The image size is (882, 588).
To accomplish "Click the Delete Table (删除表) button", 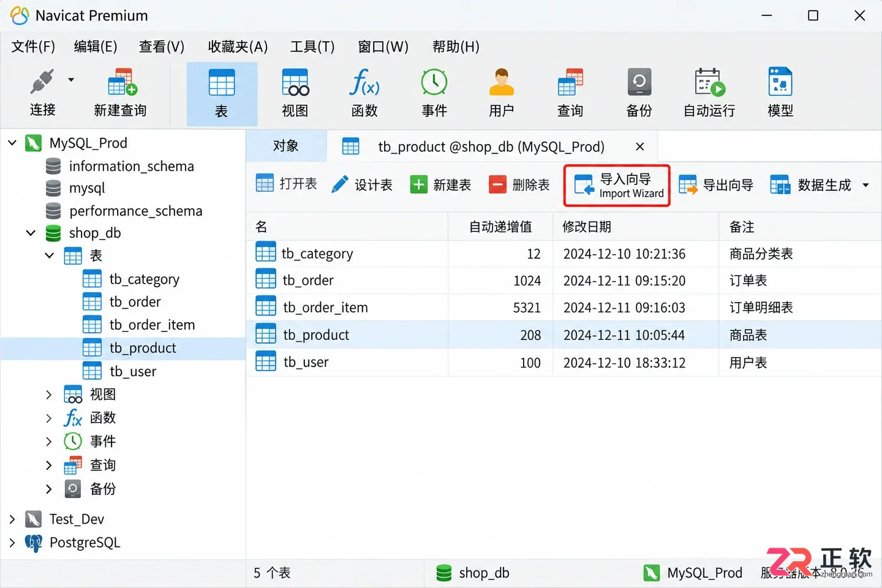I will click(x=519, y=184).
